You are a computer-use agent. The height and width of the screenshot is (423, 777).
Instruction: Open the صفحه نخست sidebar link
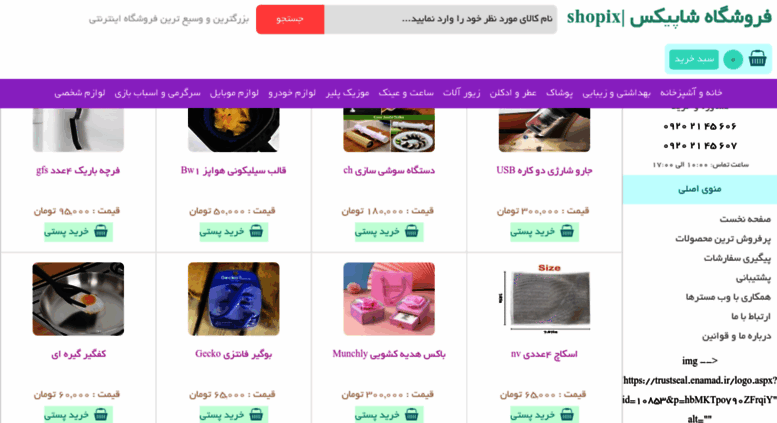click(x=745, y=219)
